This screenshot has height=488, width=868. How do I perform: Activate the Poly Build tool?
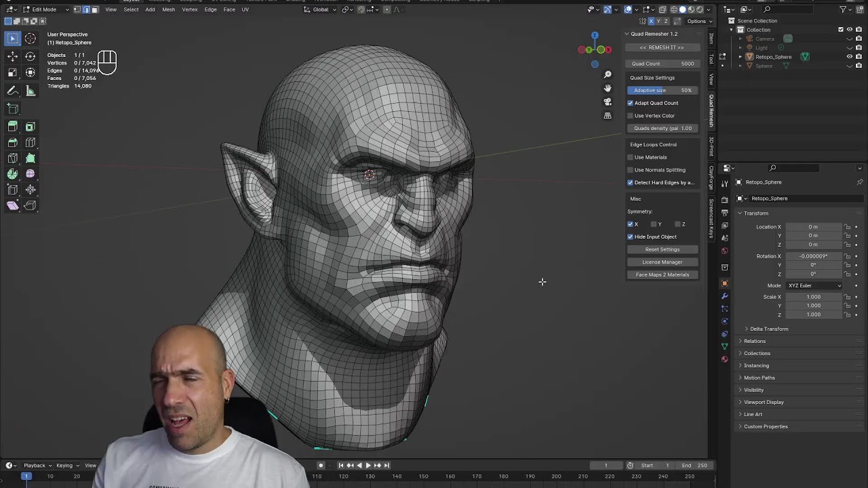30,158
